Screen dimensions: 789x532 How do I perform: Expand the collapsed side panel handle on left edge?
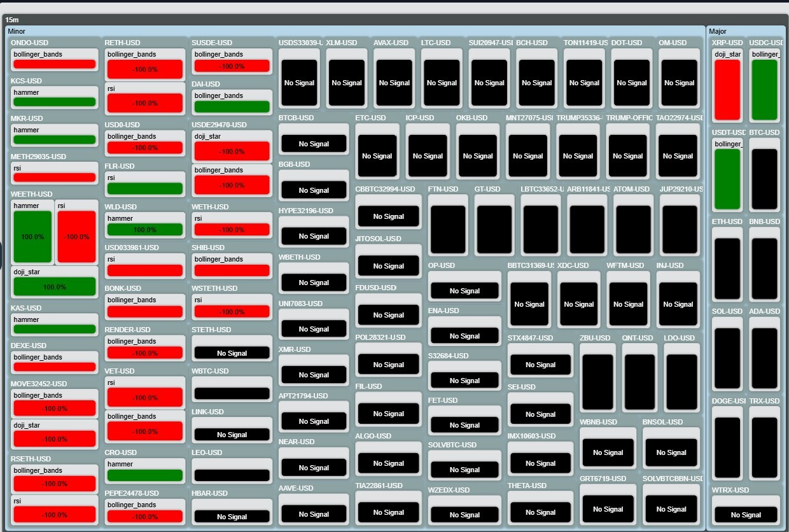tap(1, 255)
